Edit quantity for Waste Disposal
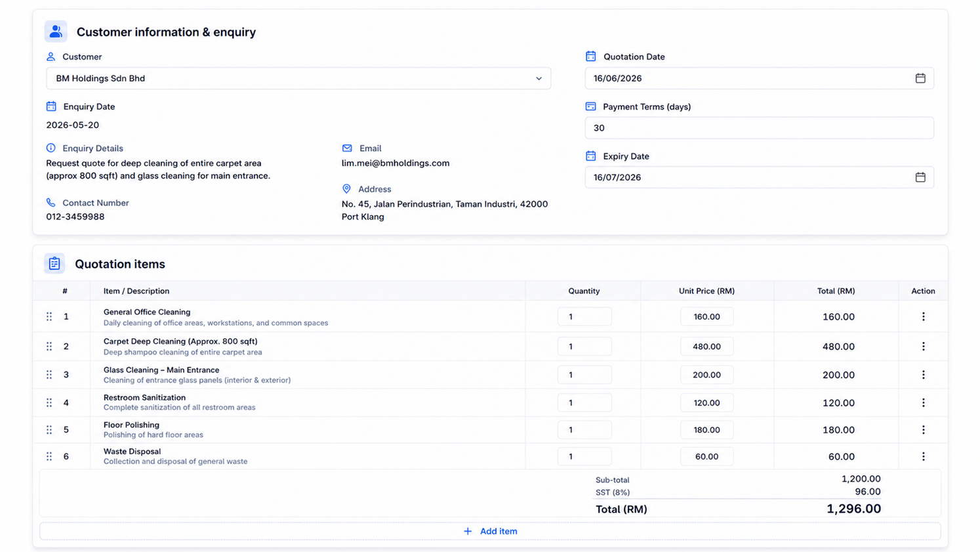The height and width of the screenshot is (552, 980). coord(584,456)
